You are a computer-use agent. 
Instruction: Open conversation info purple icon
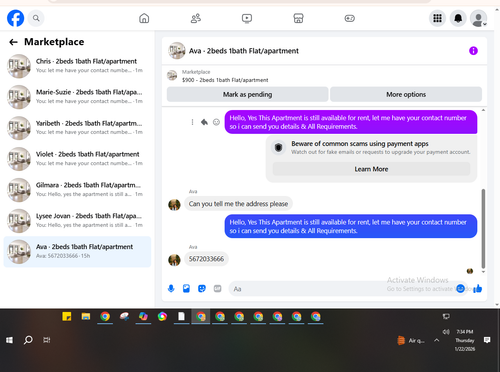[473, 51]
